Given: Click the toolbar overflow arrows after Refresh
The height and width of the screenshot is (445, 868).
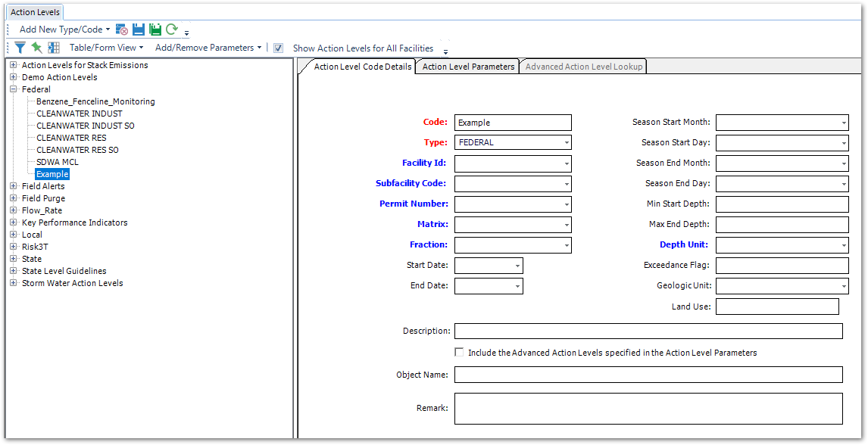Looking at the screenshot, I should click(186, 32).
